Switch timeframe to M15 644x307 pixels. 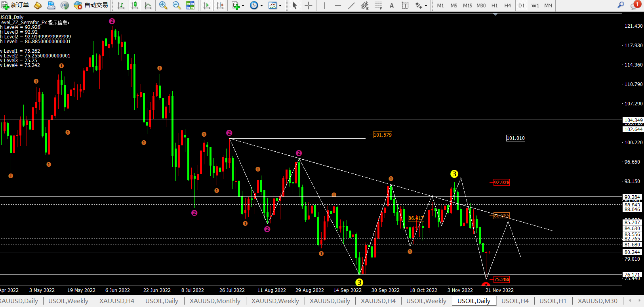click(x=467, y=6)
